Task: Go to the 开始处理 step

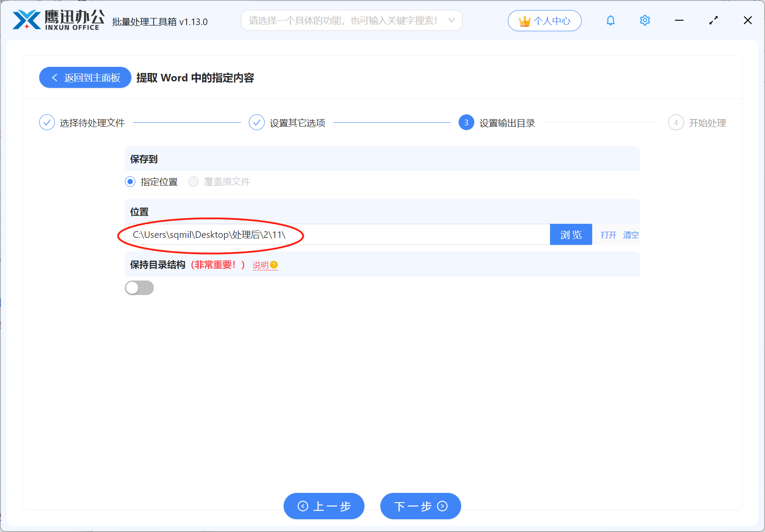Action: click(707, 123)
